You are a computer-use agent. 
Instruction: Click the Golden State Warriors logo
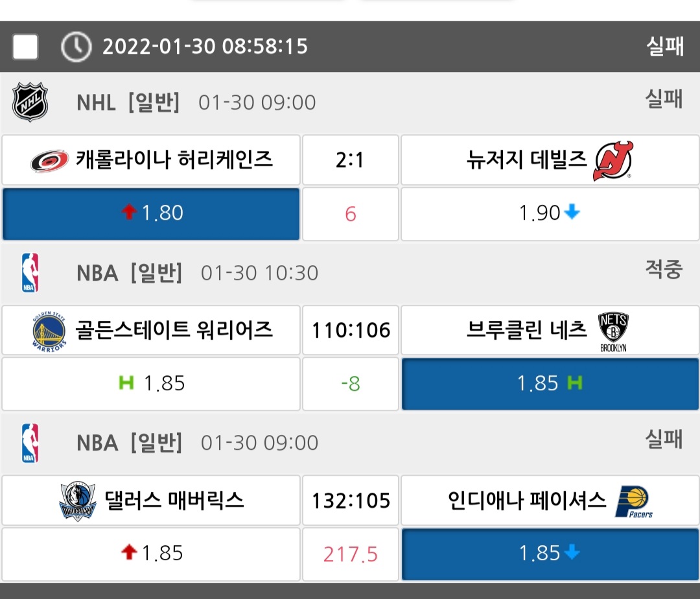[x=49, y=331]
